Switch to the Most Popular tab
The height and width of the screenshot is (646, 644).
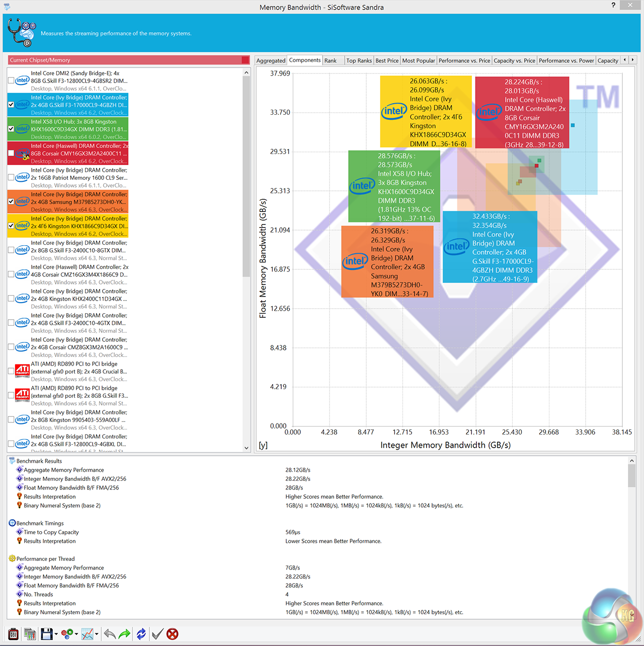tap(419, 60)
